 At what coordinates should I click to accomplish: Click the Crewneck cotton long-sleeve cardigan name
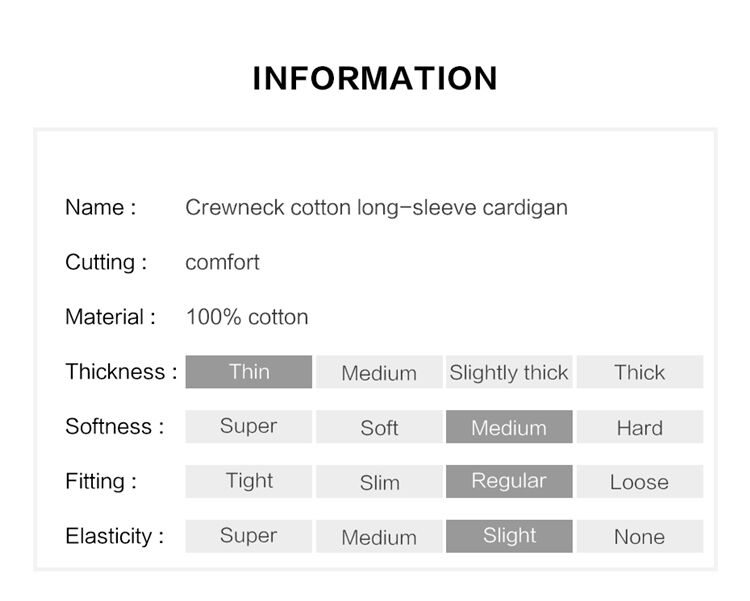pos(376,208)
